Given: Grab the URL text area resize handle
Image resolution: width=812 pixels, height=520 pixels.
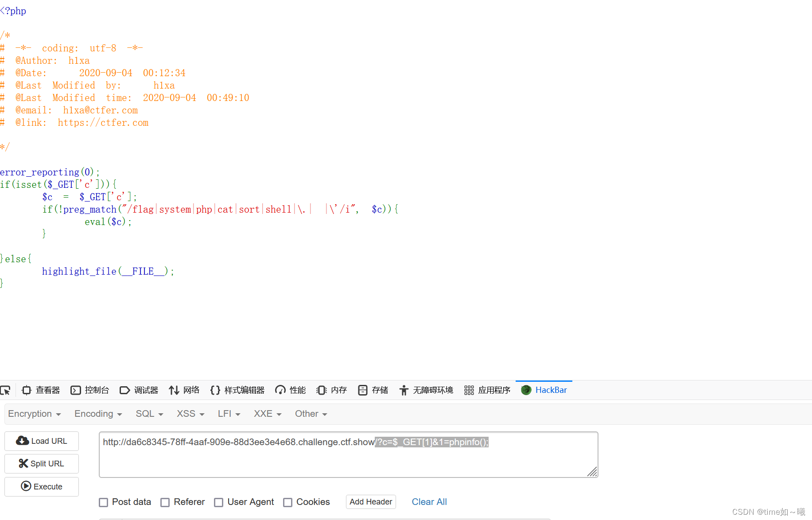Looking at the screenshot, I should (x=592, y=472).
